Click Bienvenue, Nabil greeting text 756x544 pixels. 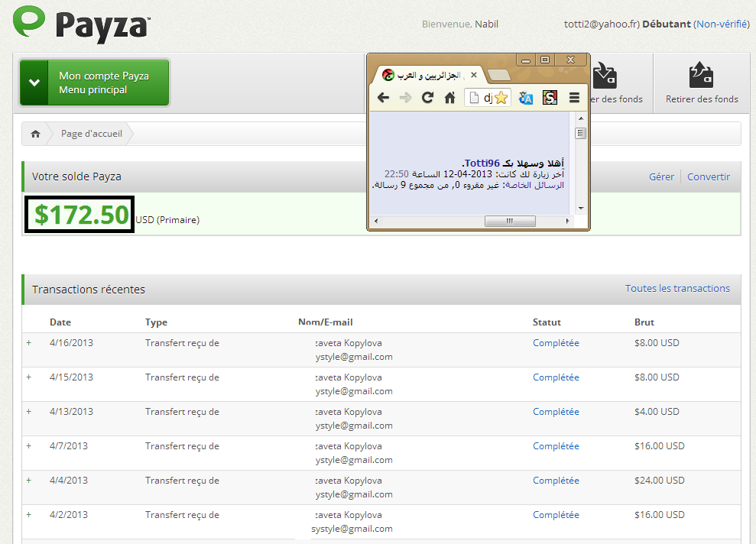click(x=460, y=24)
